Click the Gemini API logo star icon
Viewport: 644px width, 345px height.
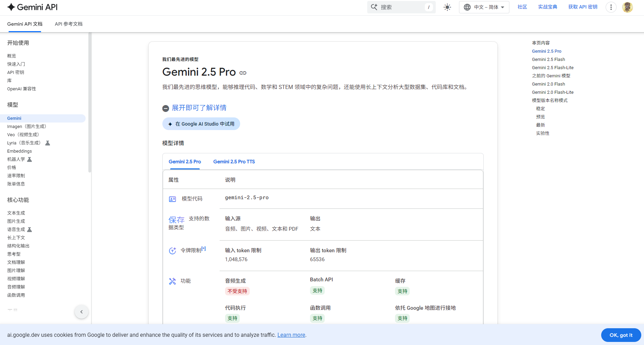(x=11, y=7)
